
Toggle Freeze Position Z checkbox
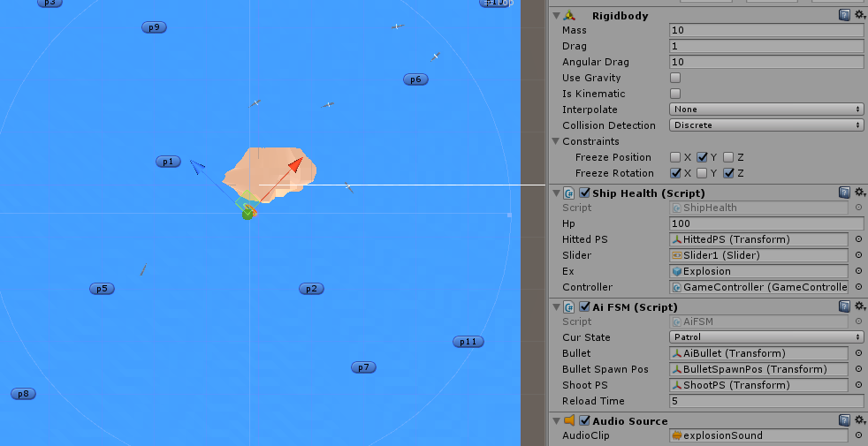(x=728, y=157)
